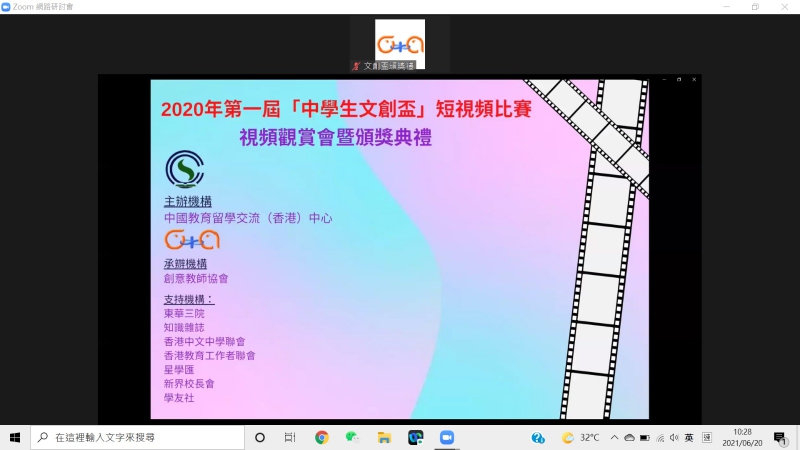
Task: Open the notification Action Center icon
Action: (780, 438)
